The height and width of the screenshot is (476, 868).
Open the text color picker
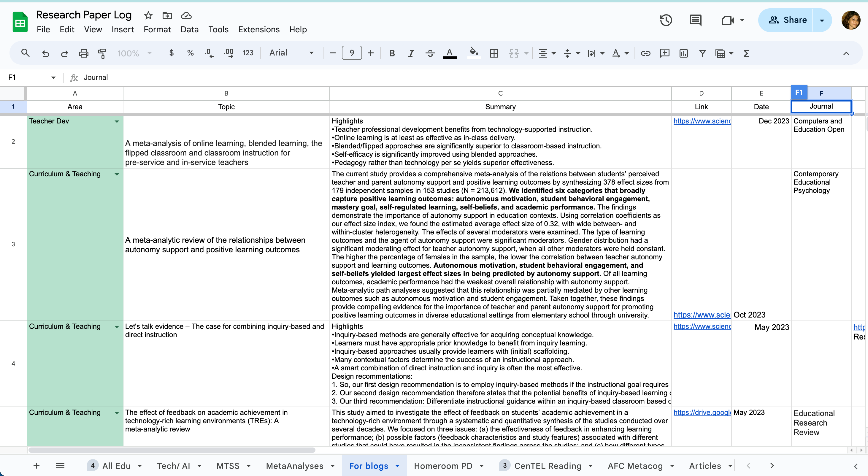[450, 53]
